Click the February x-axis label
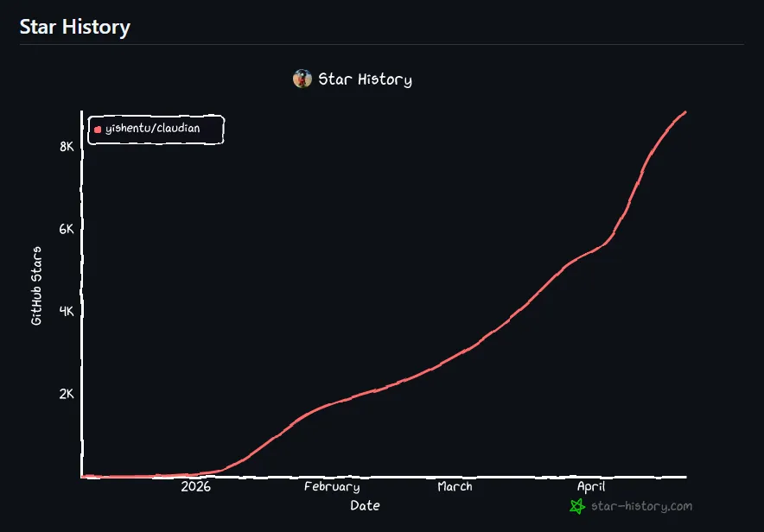 click(x=332, y=487)
